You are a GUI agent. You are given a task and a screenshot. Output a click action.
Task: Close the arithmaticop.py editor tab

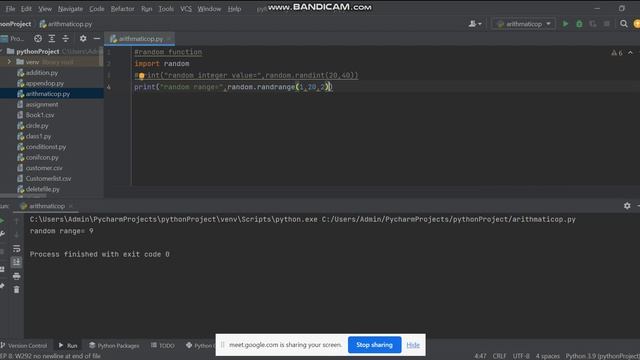[169, 39]
